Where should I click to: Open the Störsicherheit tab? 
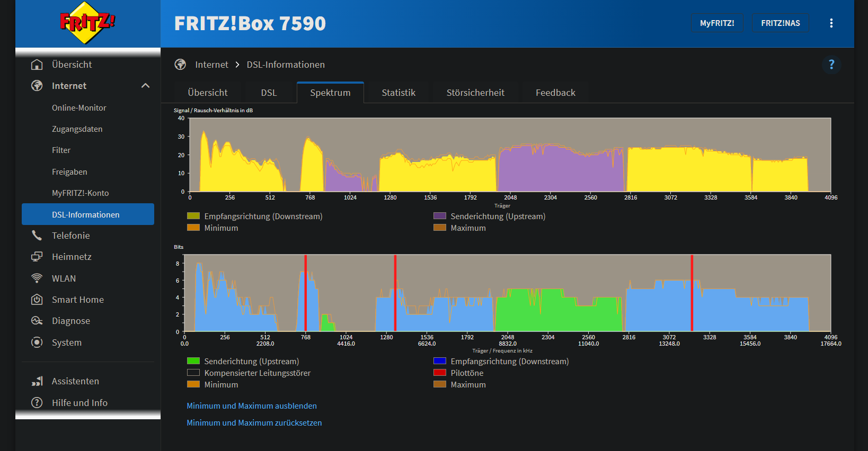(475, 93)
